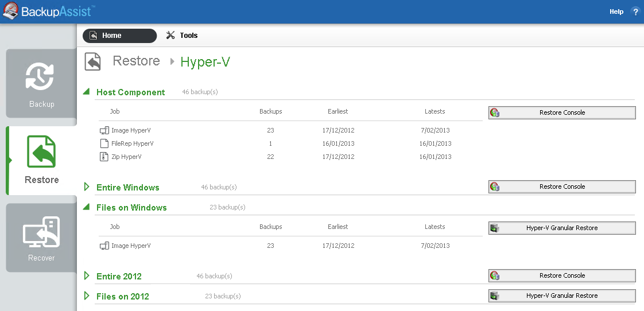Screen dimensions: 644x311
Task: Click the Tools wrench icon
Action: (170, 36)
